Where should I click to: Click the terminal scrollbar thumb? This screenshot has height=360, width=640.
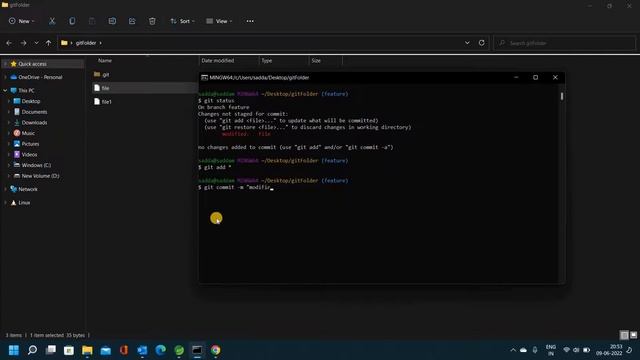point(562,96)
